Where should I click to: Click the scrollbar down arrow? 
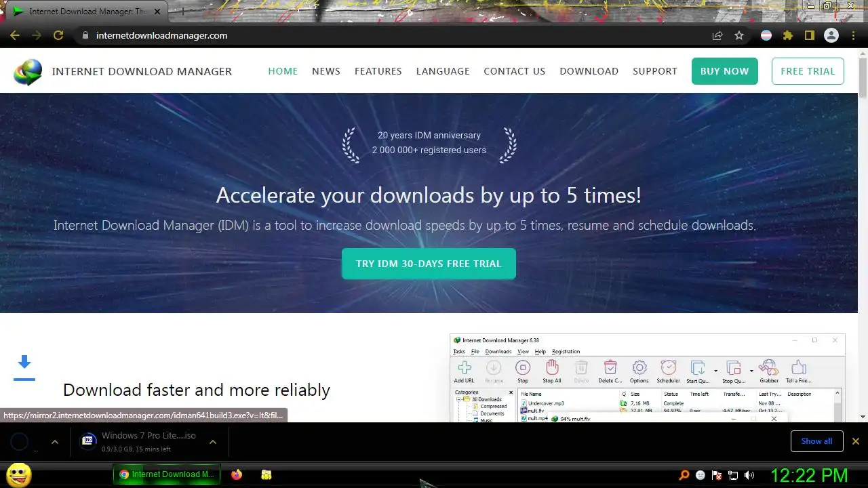[x=863, y=417]
